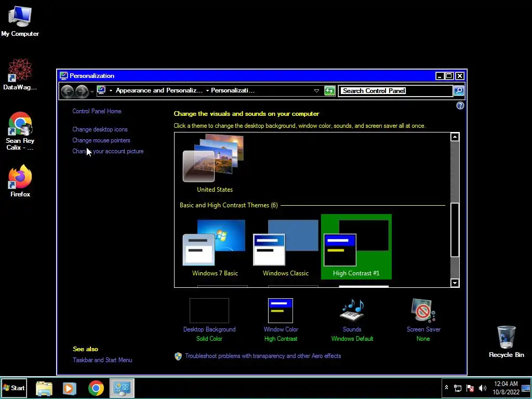532x399 pixels.
Task: Open Control Panel Home link
Action: 97,111
